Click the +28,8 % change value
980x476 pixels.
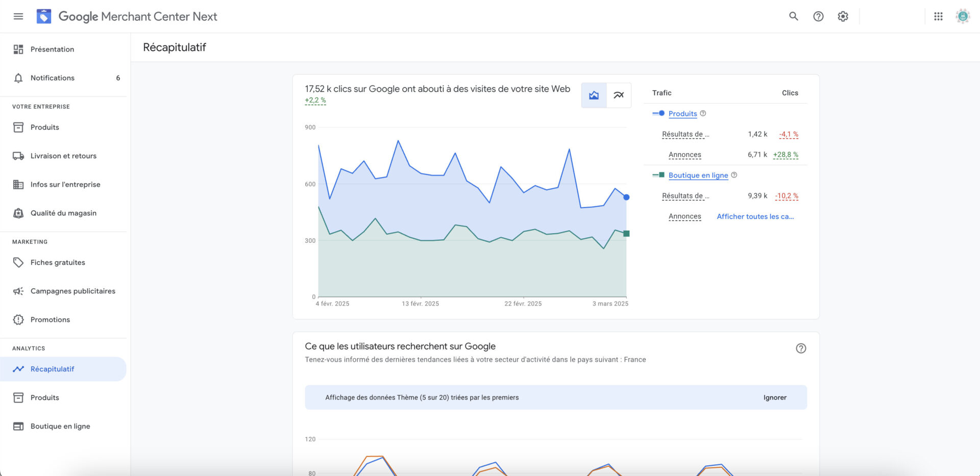[x=786, y=155]
